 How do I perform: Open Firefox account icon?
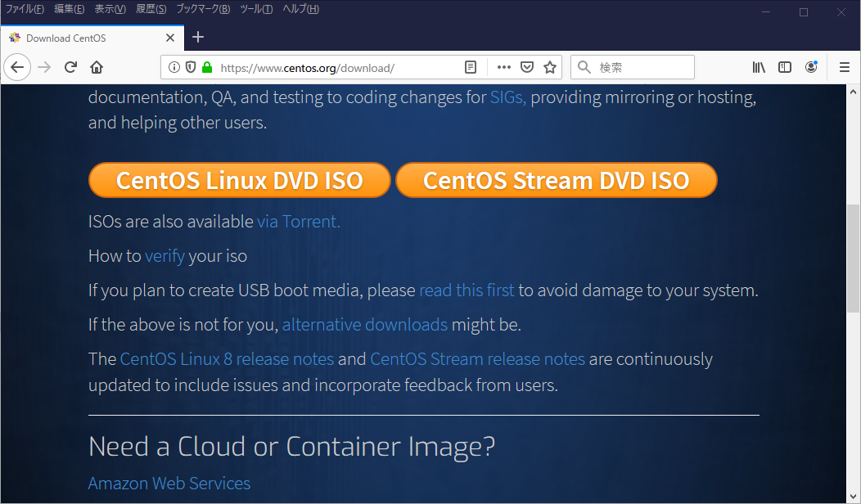click(811, 67)
